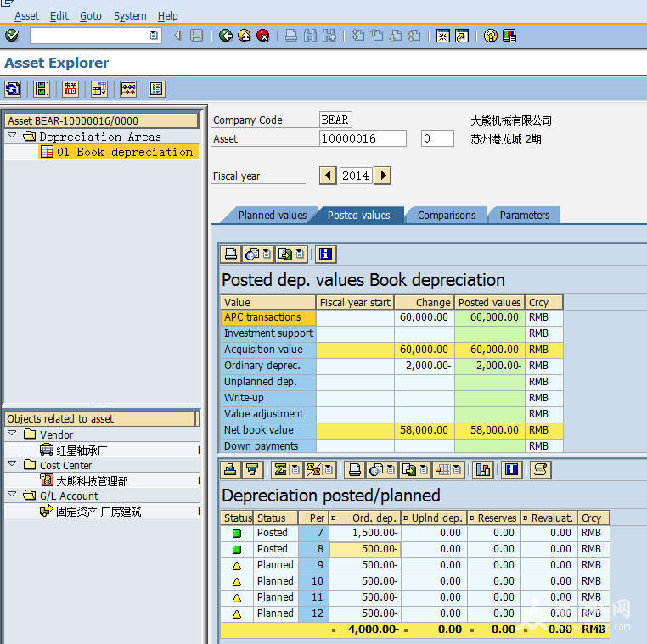Click the Posted values column header
647x644 pixels.
489,303
